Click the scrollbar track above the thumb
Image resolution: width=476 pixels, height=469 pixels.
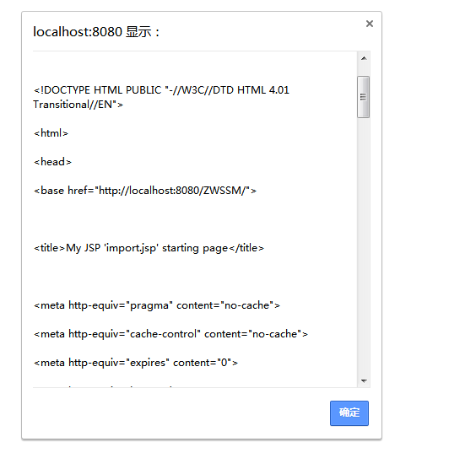tap(364, 70)
